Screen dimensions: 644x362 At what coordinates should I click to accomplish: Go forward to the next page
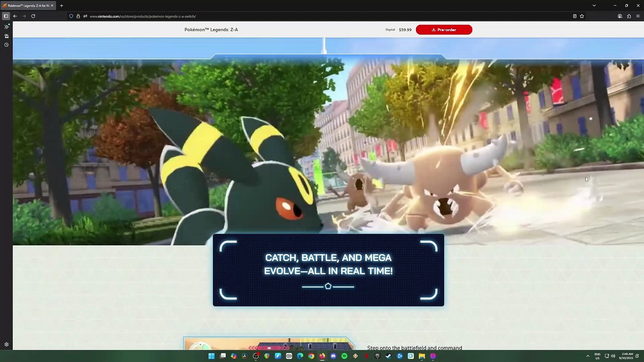24,16
